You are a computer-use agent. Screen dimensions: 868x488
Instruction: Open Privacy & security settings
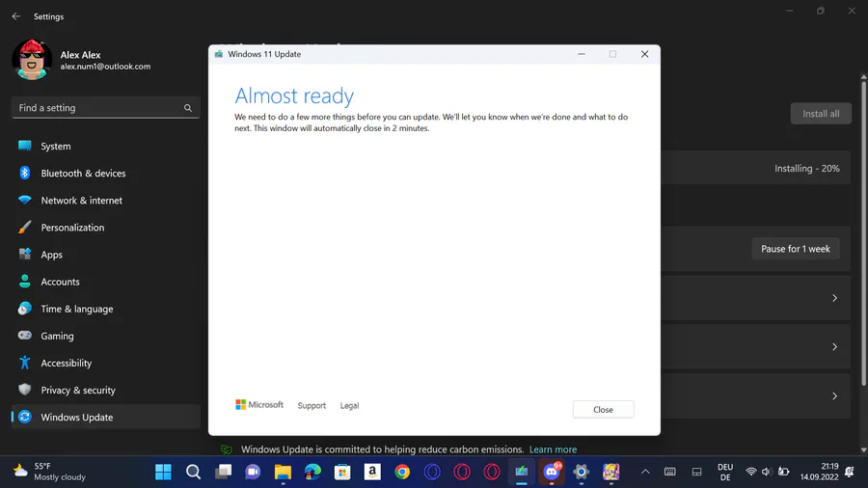[106, 390]
